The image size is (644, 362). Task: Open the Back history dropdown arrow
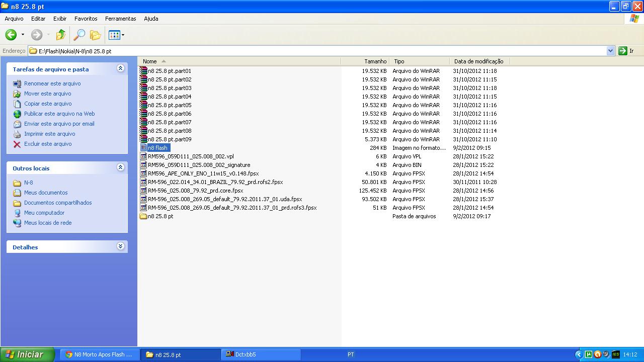(23, 35)
